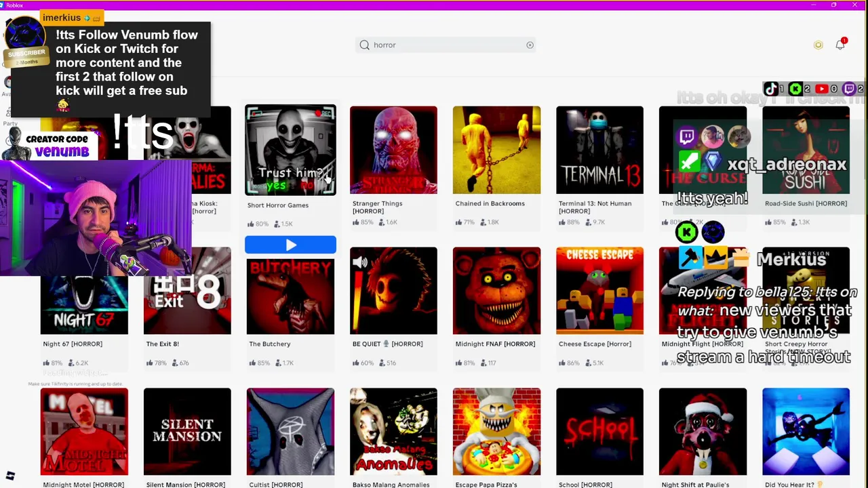Open The Exit 8! game thumbnail
This screenshot has width=868, height=488.
pyautogui.click(x=187, y=291)
